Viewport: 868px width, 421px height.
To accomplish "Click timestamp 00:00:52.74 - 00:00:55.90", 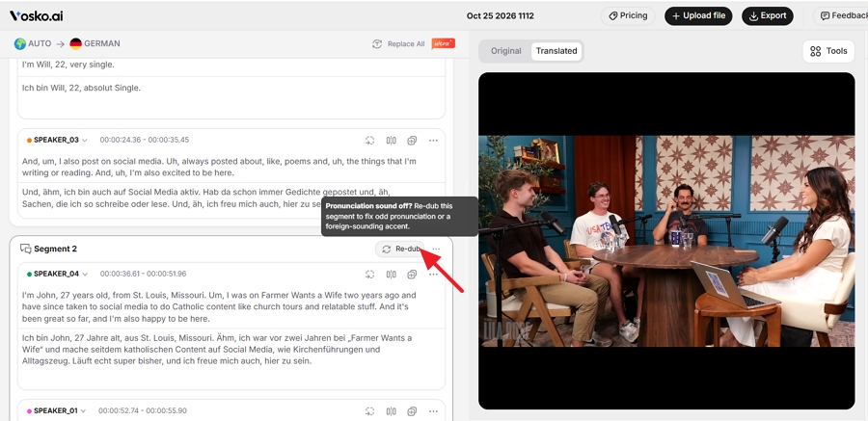I will click(143, 411).
